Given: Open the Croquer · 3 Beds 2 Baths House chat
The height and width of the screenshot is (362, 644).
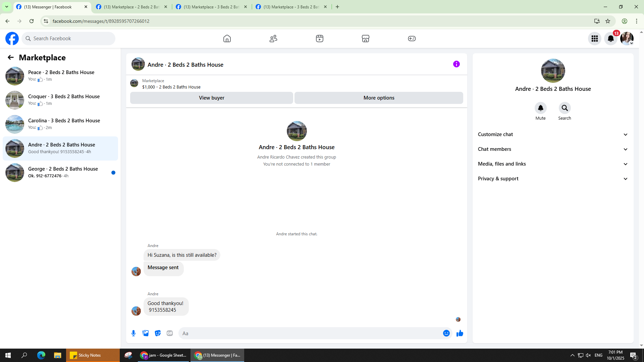Looking at the screenshot, I should tap(60, 100).
